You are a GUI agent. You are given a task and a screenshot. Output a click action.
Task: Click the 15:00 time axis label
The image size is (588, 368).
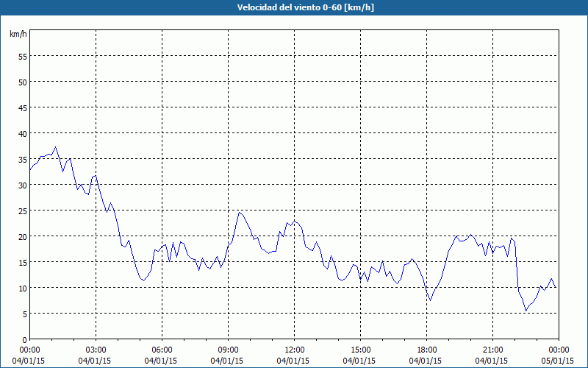(360, 350)
